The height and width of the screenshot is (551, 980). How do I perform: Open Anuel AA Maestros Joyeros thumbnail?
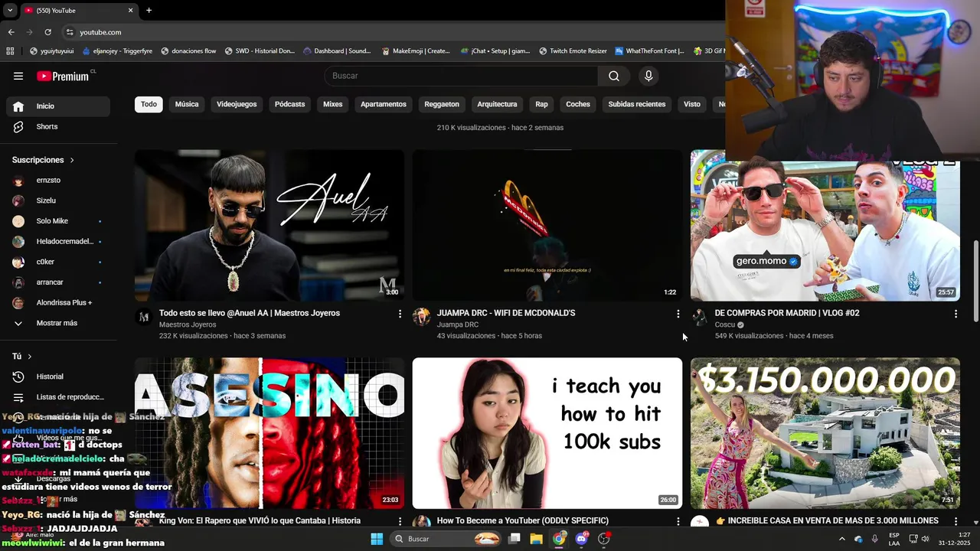point(269,225)
